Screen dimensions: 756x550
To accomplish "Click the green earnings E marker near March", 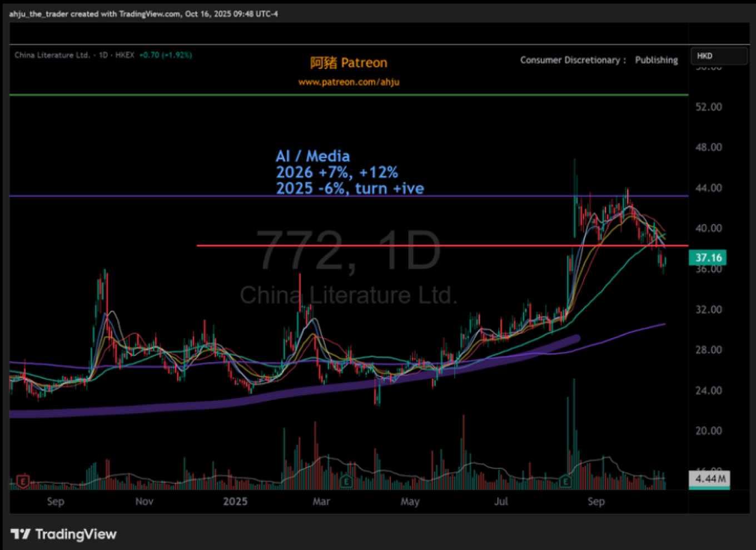I will (346, 481).
